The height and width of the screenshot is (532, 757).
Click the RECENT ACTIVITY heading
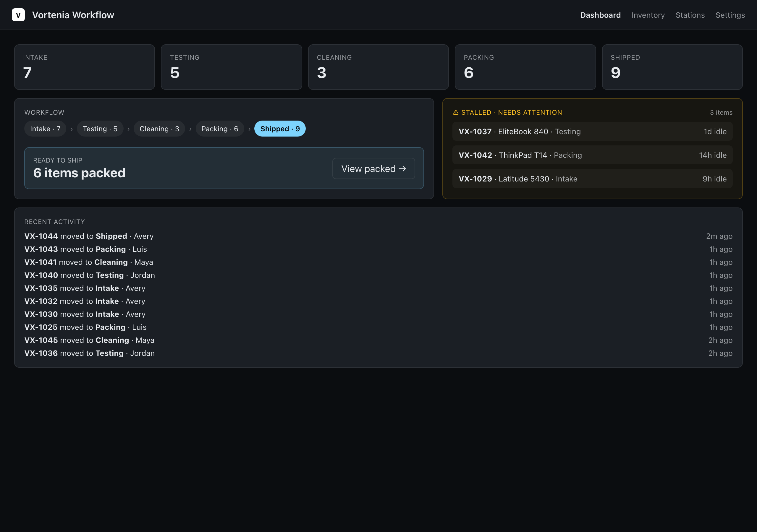(x=55, y=222)
